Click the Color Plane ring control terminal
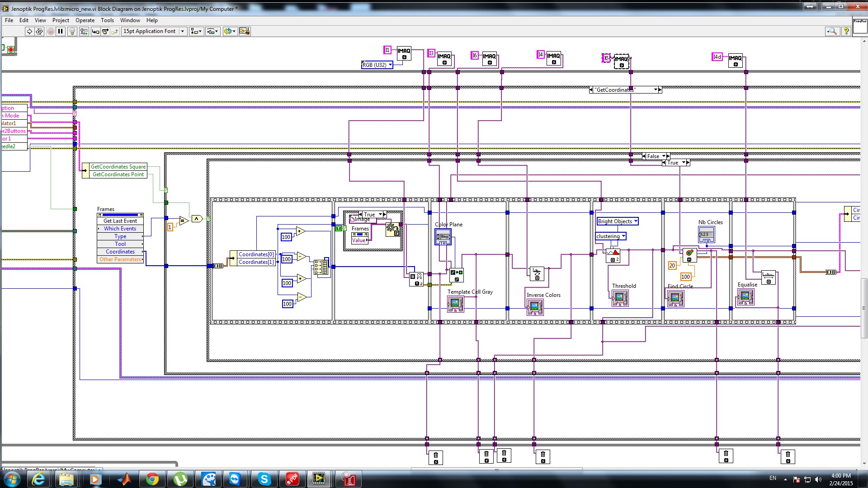 [443, 237]
